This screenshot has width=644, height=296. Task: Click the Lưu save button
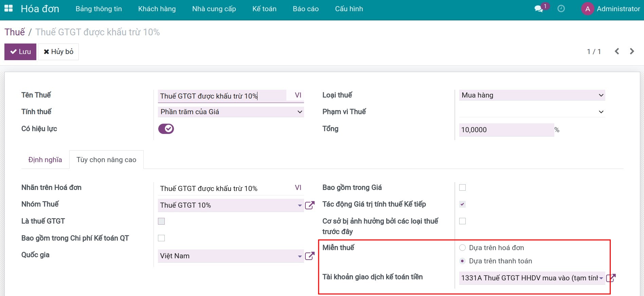[20, 52]
